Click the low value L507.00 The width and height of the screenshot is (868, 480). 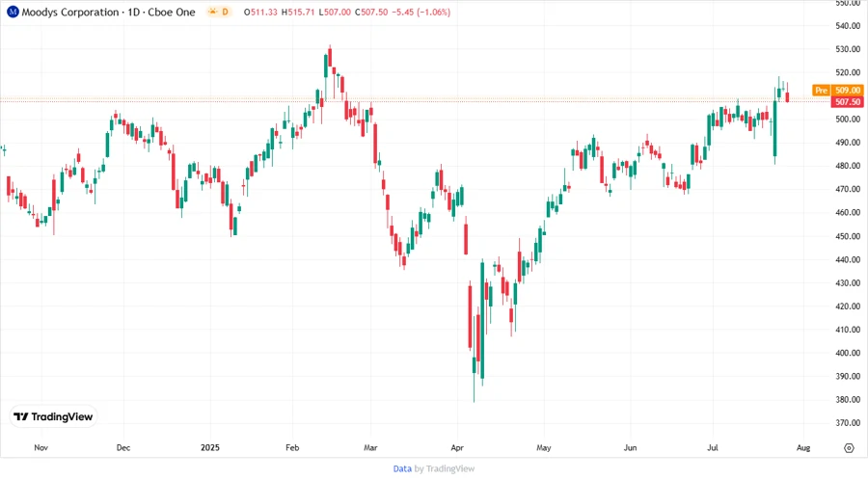coord(335,12)
